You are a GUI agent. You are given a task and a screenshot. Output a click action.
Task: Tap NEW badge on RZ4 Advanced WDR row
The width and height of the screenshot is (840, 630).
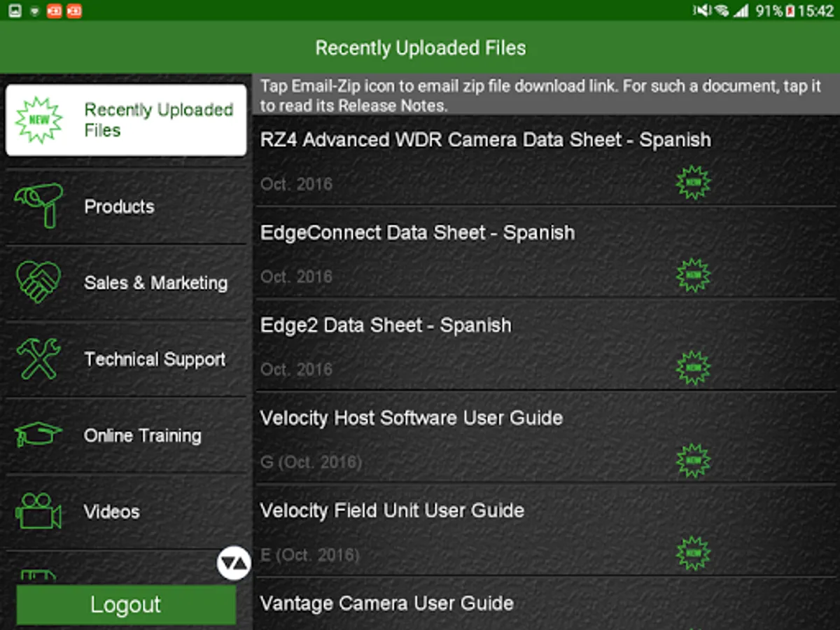click(693, 183)
